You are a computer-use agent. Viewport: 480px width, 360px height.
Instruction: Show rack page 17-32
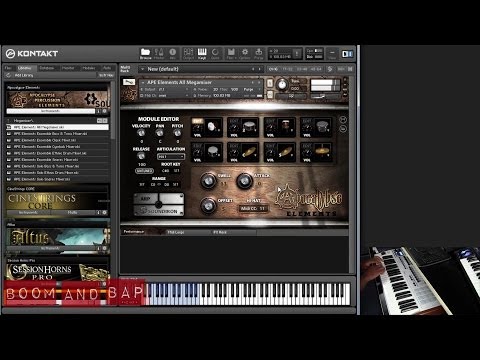pos(287,69)
